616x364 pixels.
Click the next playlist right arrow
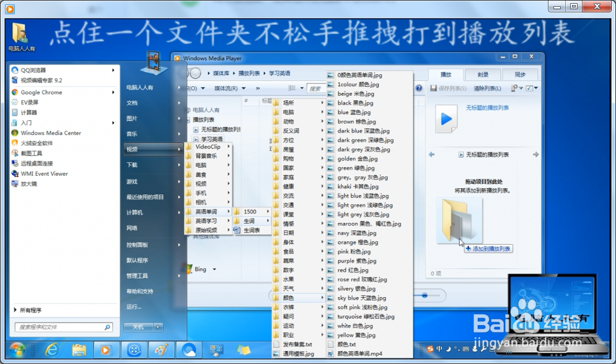535,155
